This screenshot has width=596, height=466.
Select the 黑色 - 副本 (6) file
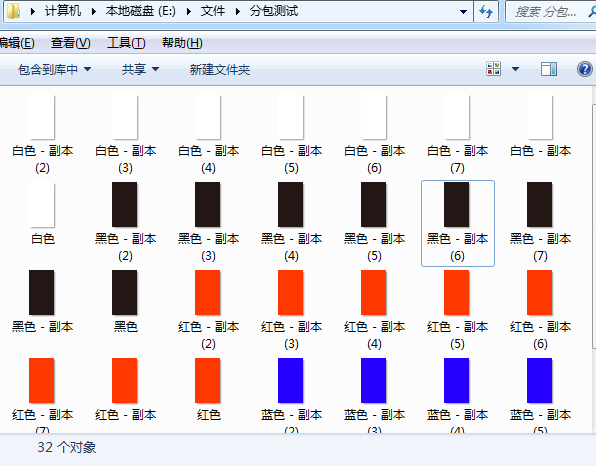[458, 223]
